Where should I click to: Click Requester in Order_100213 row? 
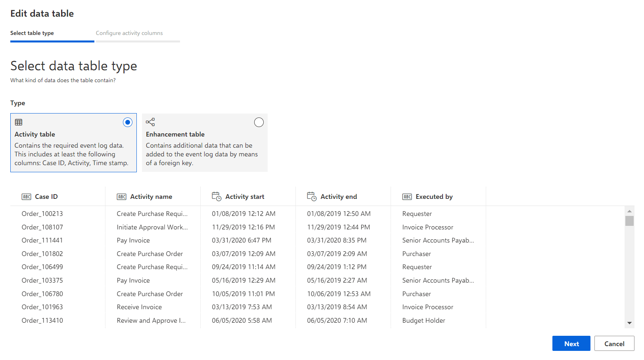point(417,214)
